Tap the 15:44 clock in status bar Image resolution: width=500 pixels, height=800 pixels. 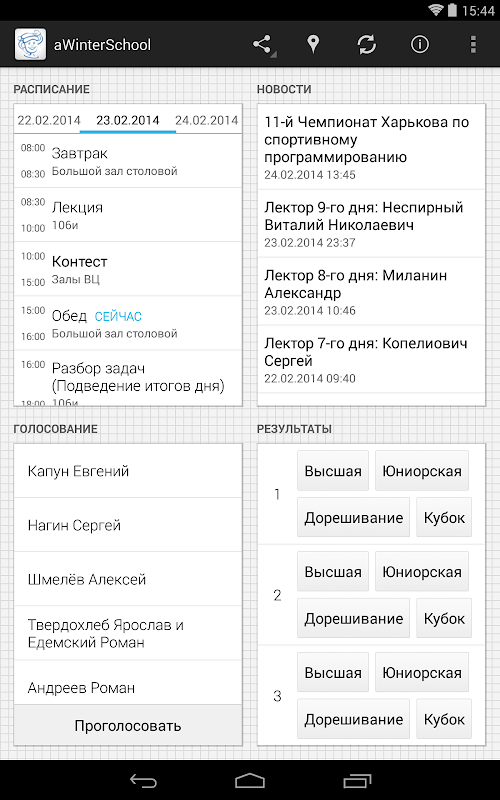478,11
